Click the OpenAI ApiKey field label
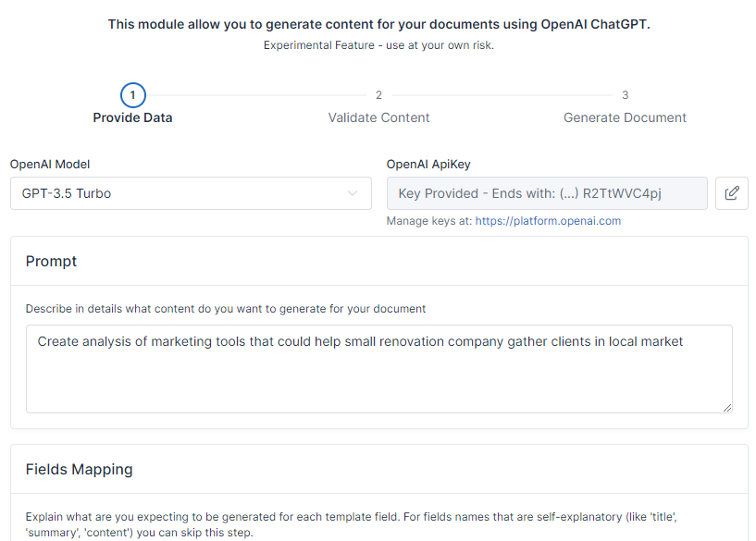Viewport: 756px width, 541px height. [x=428, y=165]
